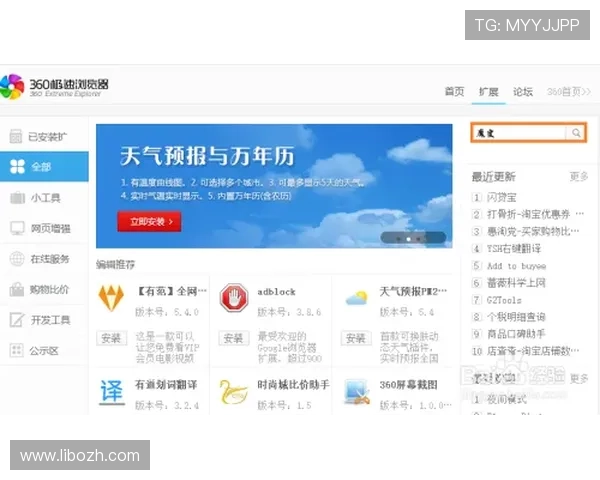600x480 pixels.
Task: Click the search magnifier icon
Action: [576, 133]
